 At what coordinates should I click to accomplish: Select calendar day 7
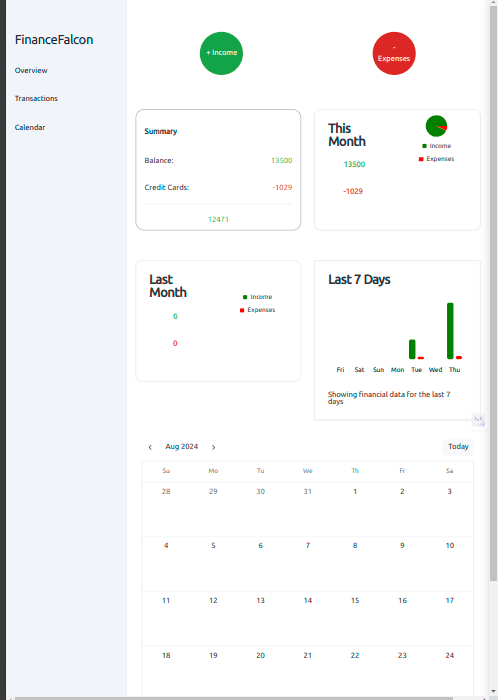click(x=308, y=546)
